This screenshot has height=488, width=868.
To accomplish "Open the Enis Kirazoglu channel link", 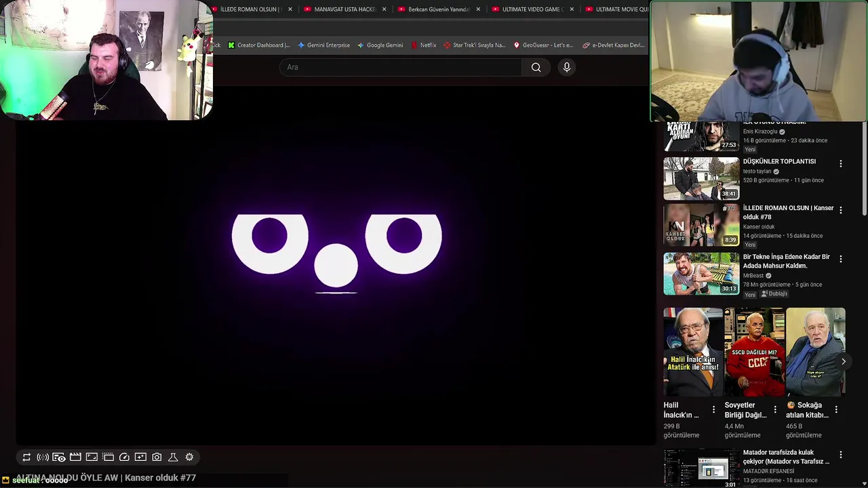I will [760, 131].
